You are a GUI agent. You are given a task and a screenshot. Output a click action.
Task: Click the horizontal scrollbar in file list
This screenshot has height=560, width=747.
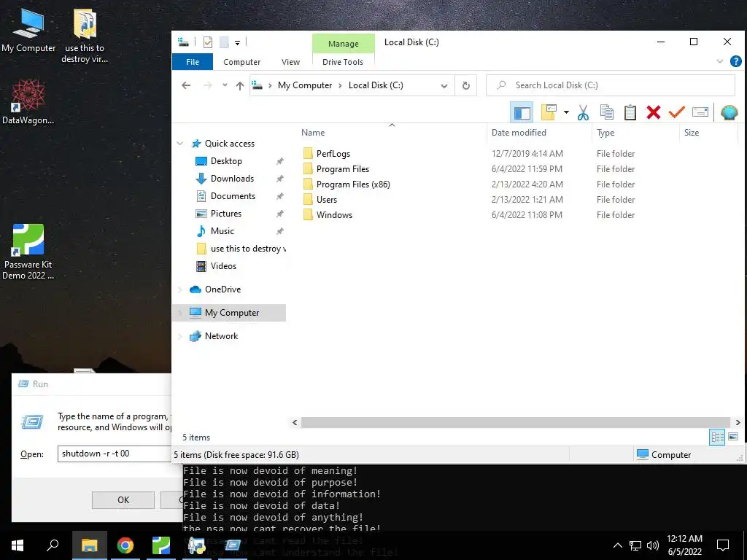coord(516,422)
